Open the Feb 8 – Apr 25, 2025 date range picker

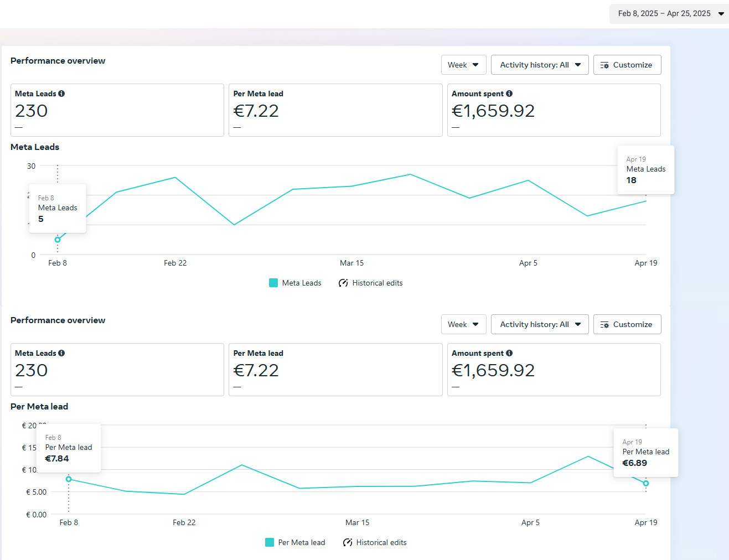(x=669, y=14)
